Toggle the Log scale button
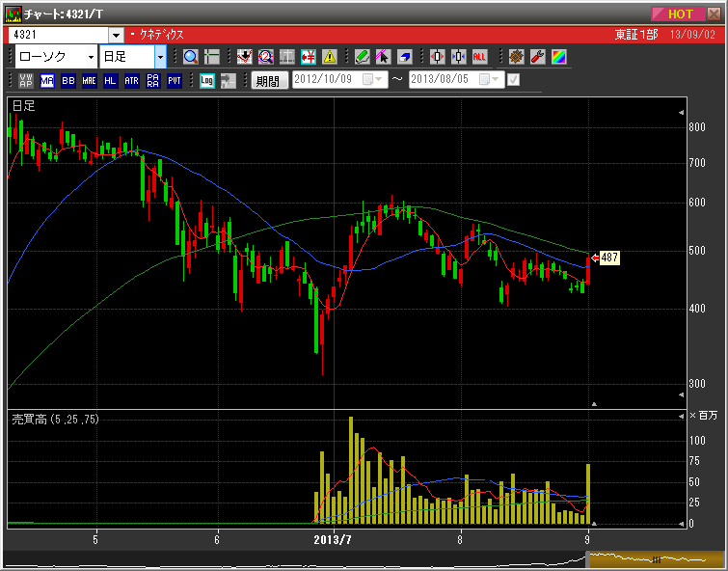 (206, 81)
